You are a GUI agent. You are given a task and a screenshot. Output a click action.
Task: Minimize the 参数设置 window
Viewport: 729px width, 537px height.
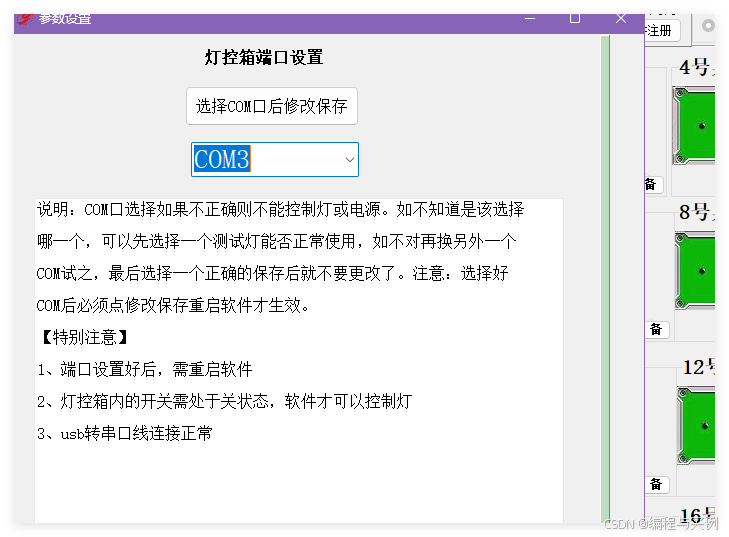tap(530, 19)
